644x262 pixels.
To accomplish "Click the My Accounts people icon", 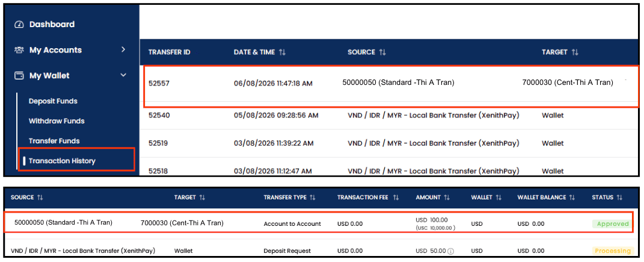I will click(19, 50).
